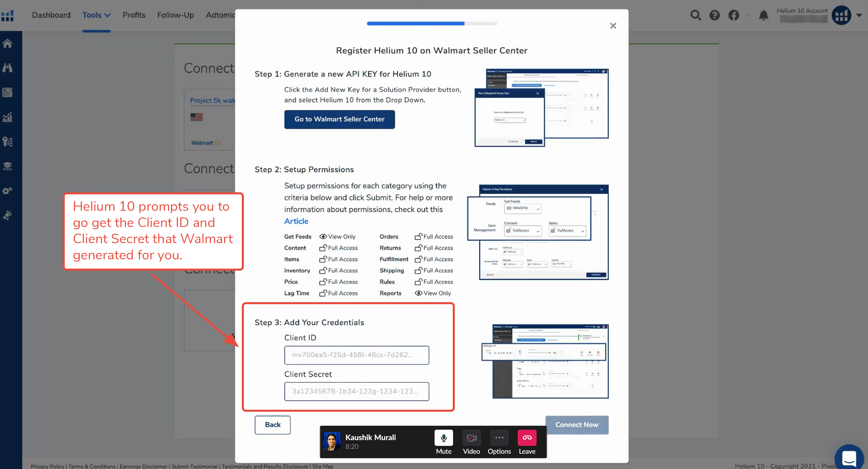Open Step 2 permissions screenshot thumbnail
The image size is (868, 469).
[x=538, y=232]
